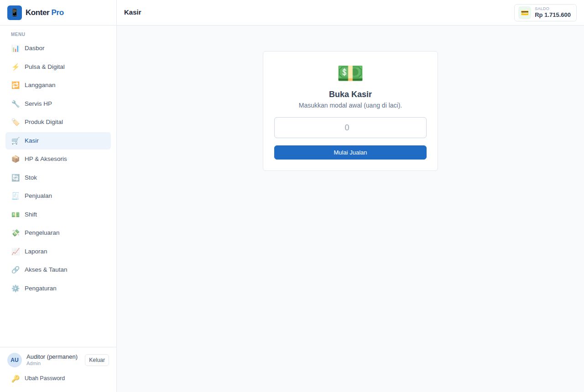
Task: Click the Langganan repeat arrows icon
Action: point(16,85)
